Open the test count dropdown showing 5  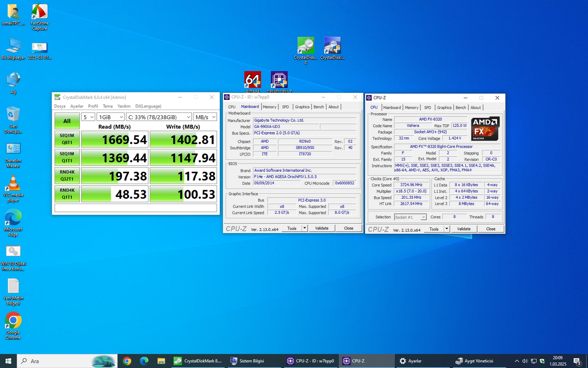(88, 117)
